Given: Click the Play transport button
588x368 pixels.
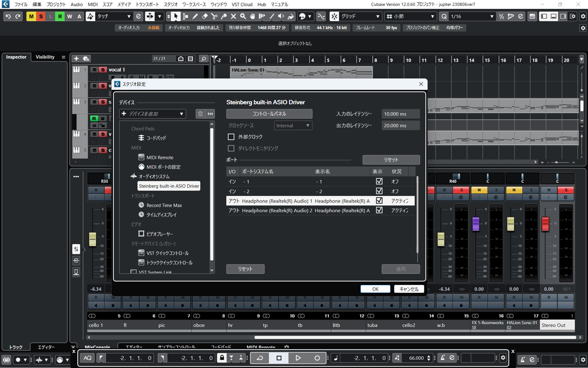Looking at the screenshot, I should click(298, 358).
